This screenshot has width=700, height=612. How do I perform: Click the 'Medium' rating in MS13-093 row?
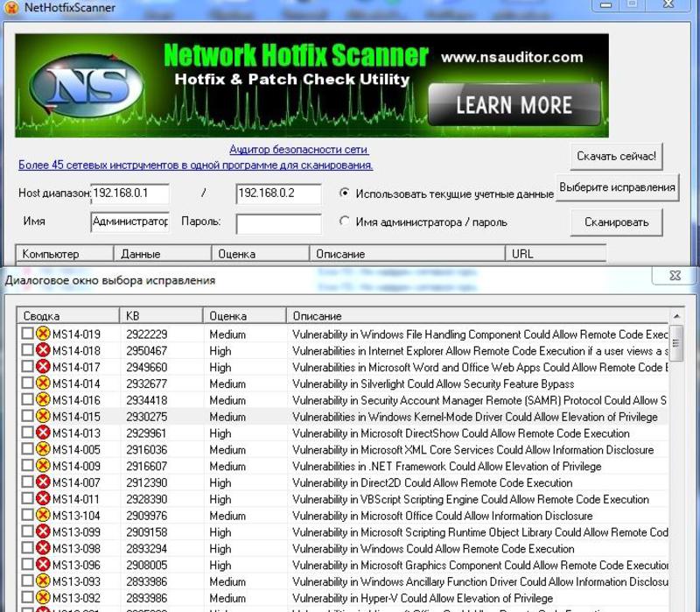pos(227,581)
